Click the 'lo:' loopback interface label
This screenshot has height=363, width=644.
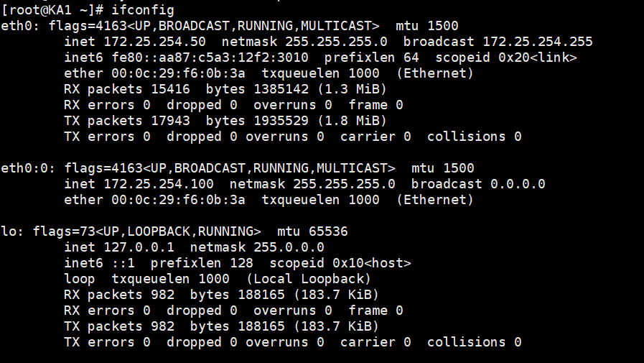pos(12,231)
